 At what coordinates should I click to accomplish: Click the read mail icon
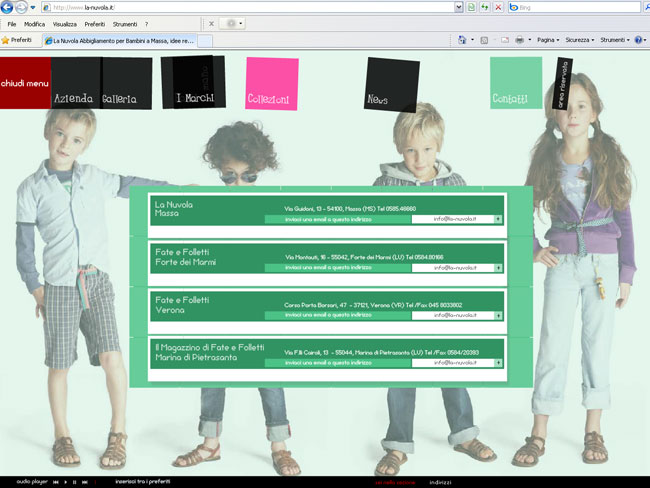[x=504, y=40]
